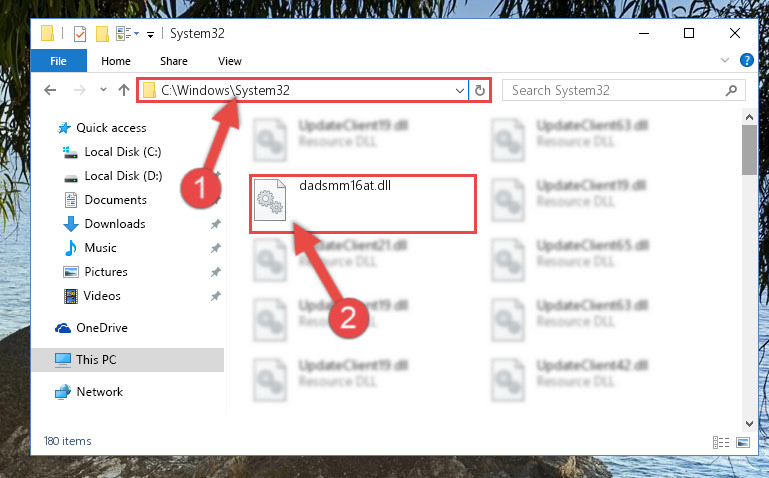This screenshot has height=478, width=769.
Task: Expand the ribbon chevron
Action: tap(724, 60)
